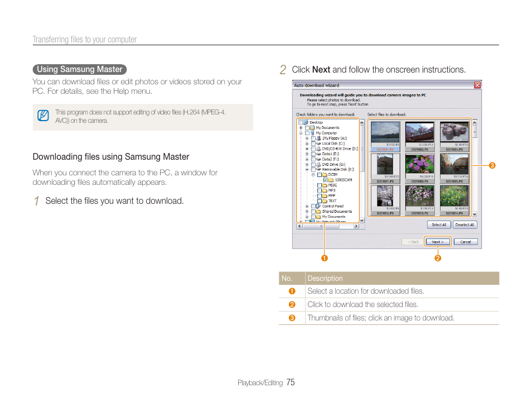The width and height of the screenshot is (532, 402).
Task: Expand the Local Disk (C:) node
Action: [307, 143]
